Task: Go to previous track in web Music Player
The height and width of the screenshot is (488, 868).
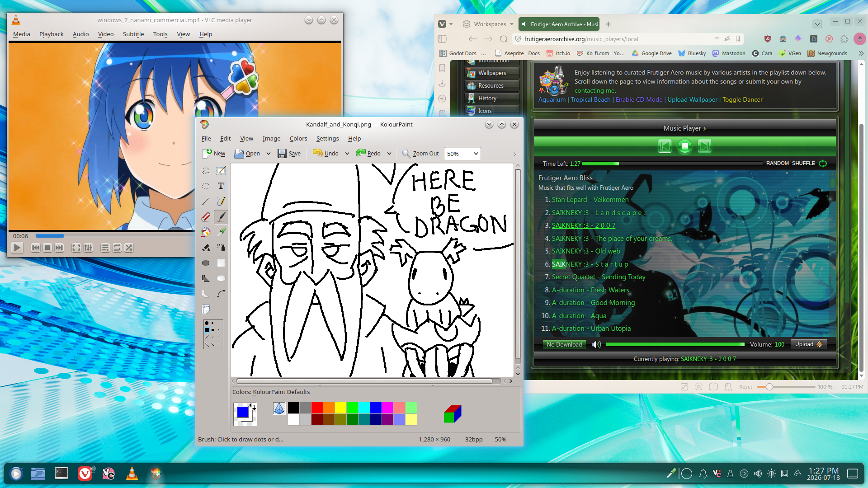Action: (x=665, y=146)
